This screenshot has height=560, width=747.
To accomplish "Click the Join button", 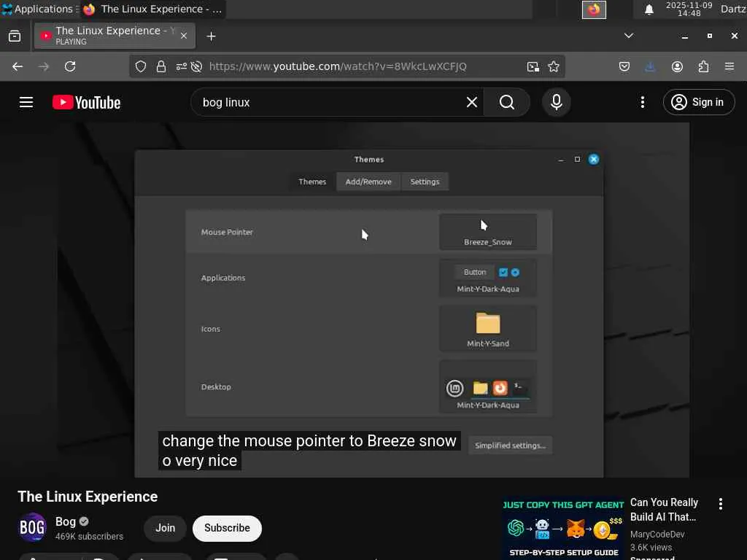I will click(x=166, y=528).
